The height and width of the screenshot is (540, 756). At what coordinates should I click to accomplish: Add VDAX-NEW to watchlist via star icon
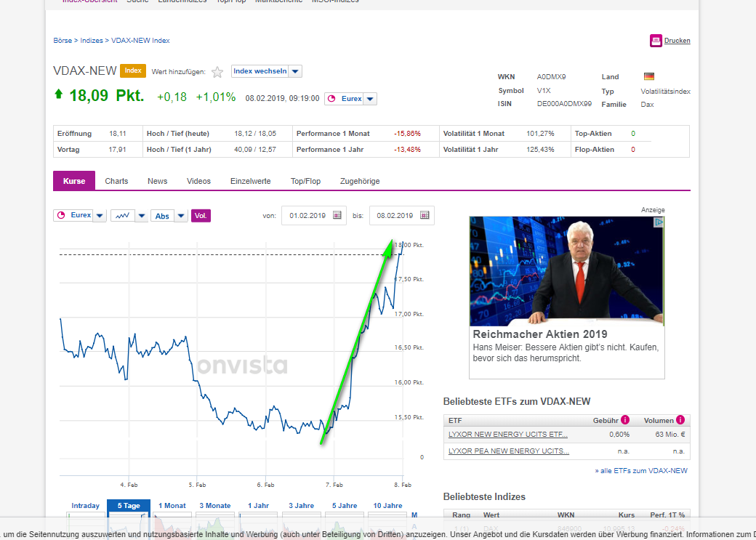click(217, 72)
